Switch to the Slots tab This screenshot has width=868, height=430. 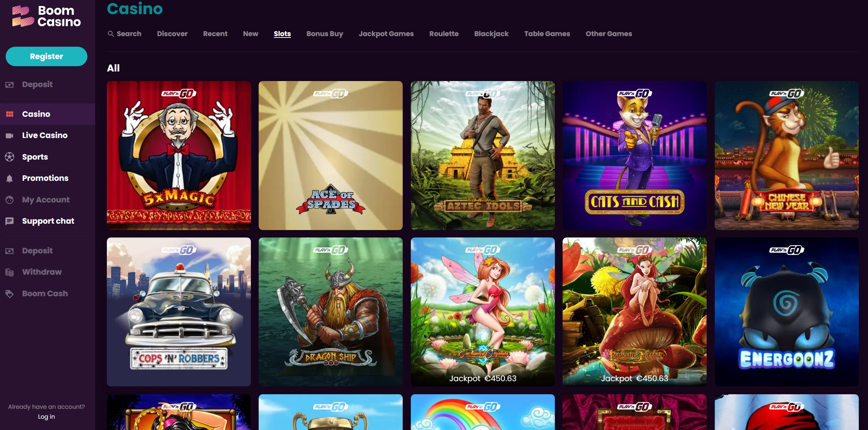pyautogui.click(x=282, y=34)
